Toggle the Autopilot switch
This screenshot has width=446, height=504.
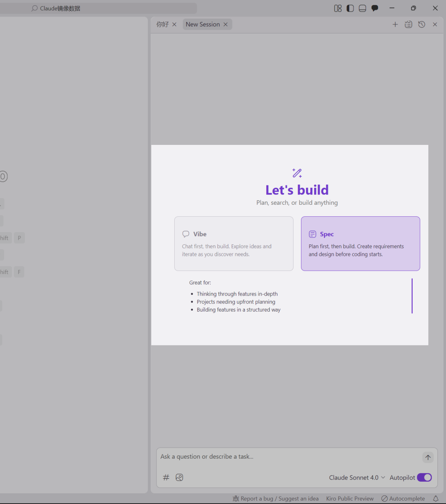(x=425, y=478)
